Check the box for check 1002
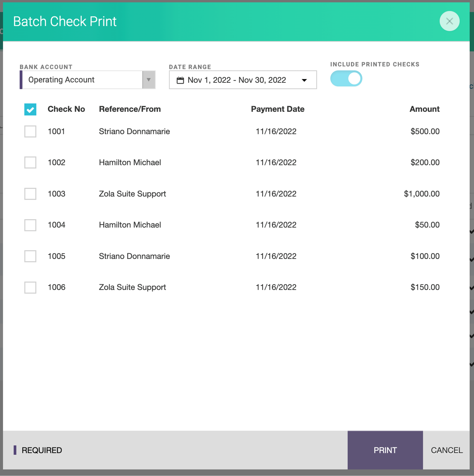The image size is (474, 476). click(30, 163)
